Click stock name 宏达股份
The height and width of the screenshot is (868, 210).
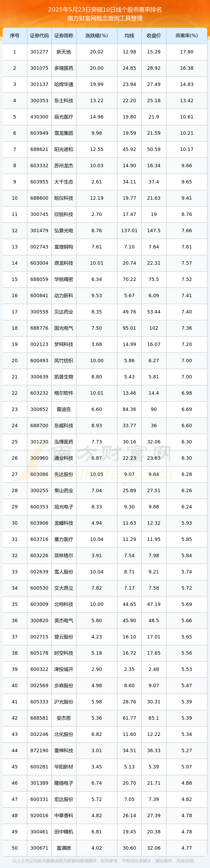click(x=64, y=799)
